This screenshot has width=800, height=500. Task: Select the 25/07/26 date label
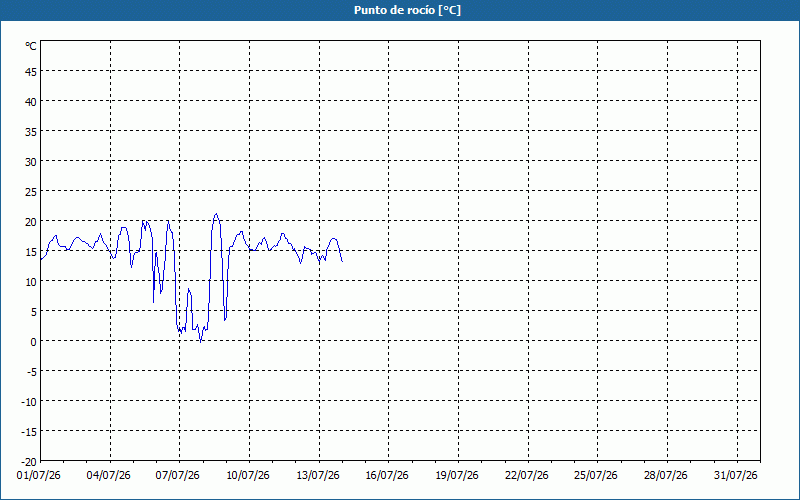(596, 476)
